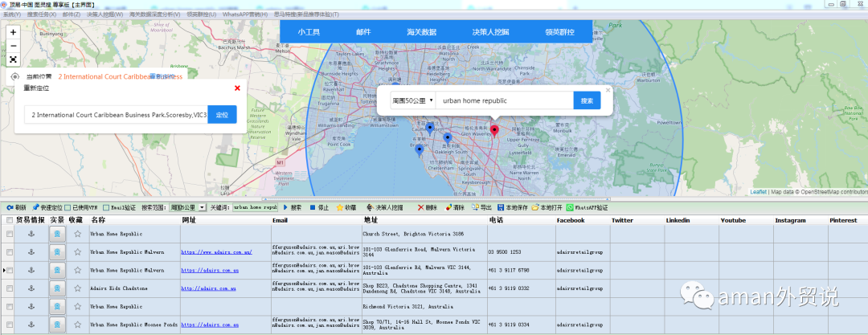
Task: Click 快速定位 pin icon in toolbar
Action: click(x=47, y=207)
